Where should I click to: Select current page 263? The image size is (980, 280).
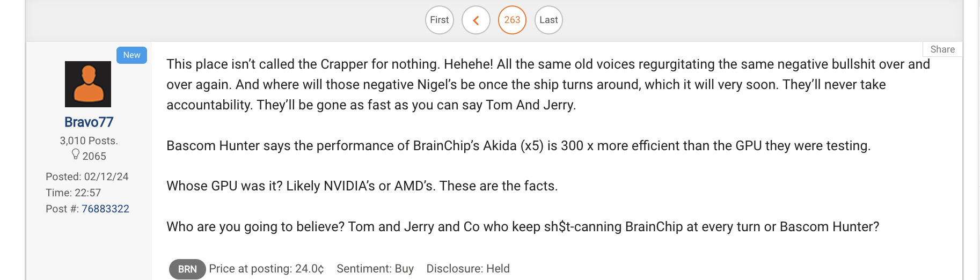pos(512,20)
